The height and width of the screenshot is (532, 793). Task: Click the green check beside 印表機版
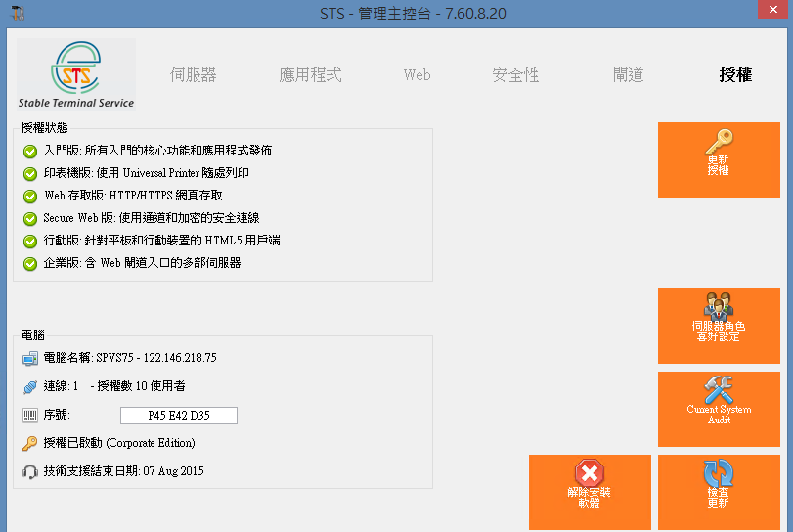click(30, 173)
